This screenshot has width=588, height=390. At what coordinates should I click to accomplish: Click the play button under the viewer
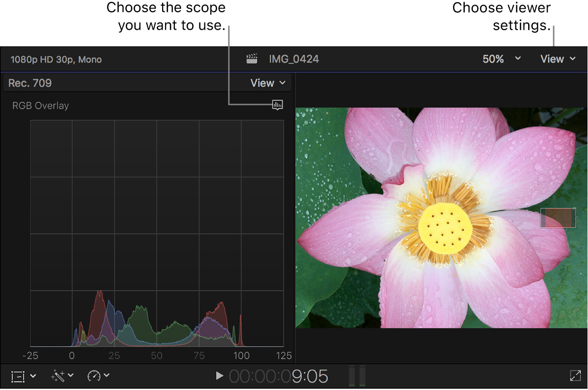click(x=219, y=376)
